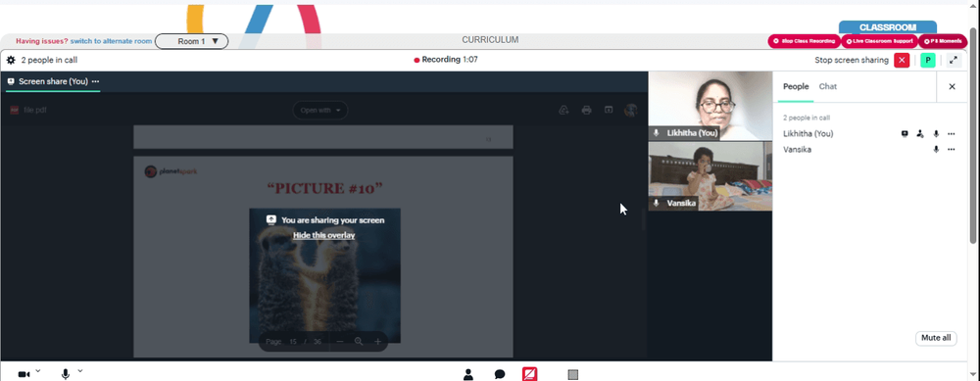Click the Recording 1:07 indicator

click(446, 60)
